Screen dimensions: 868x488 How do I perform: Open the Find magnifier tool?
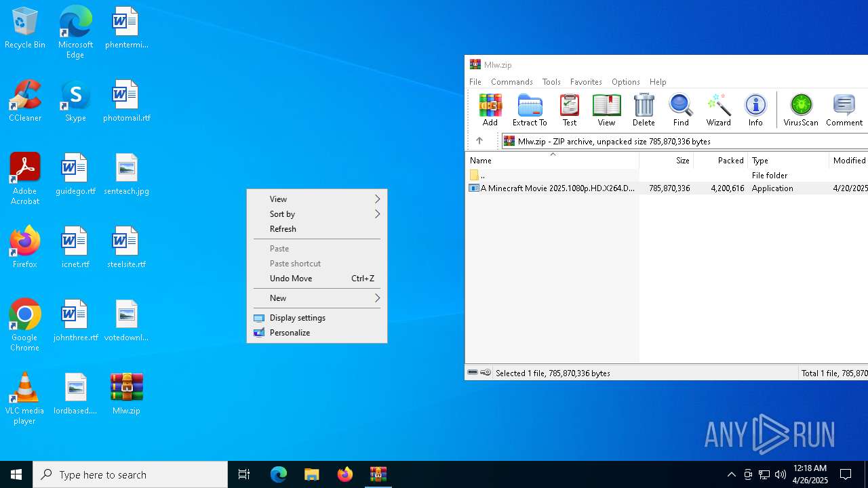click(x=681, y=110)
